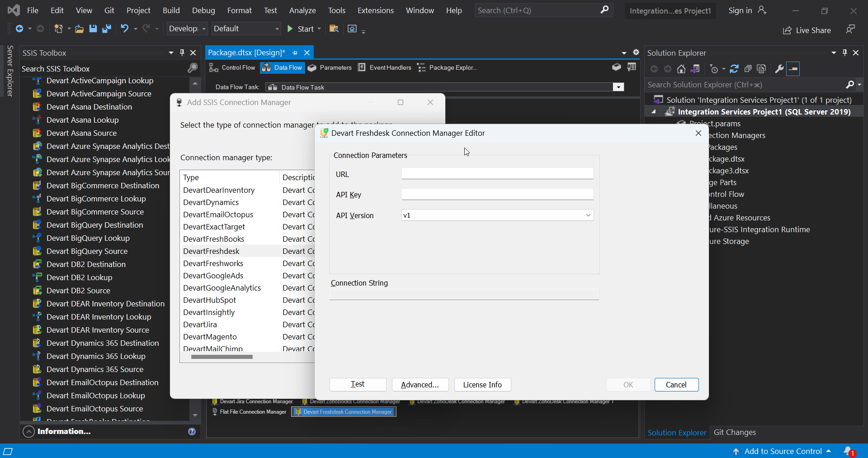
Task: Click the Collapse All icon in Solution Explorer
Action: (x=749, y=68)
